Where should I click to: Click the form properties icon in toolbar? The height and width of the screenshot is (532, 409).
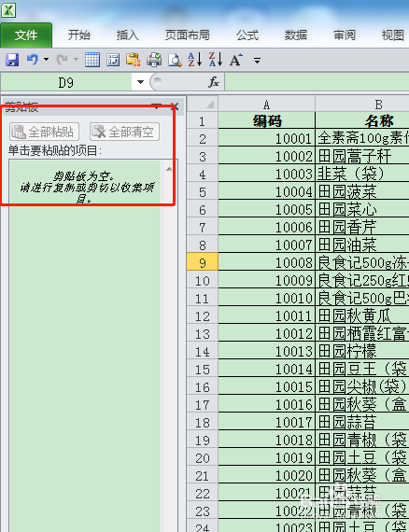[113, 60]
